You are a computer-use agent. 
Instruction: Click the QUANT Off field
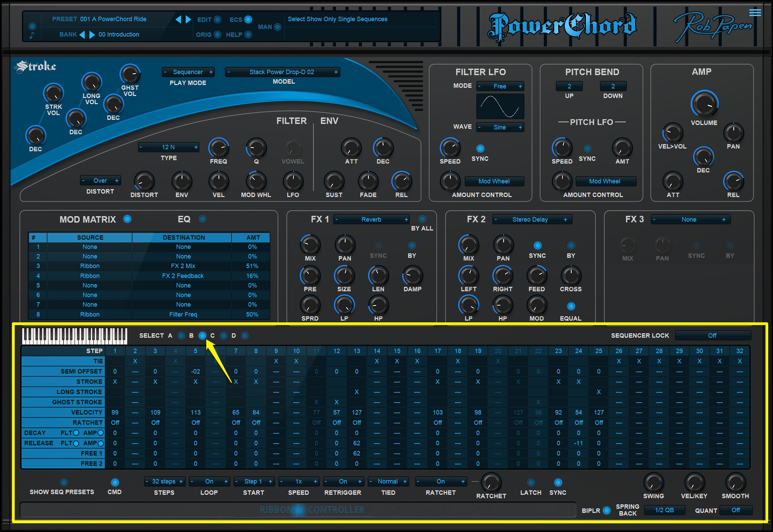736,510
